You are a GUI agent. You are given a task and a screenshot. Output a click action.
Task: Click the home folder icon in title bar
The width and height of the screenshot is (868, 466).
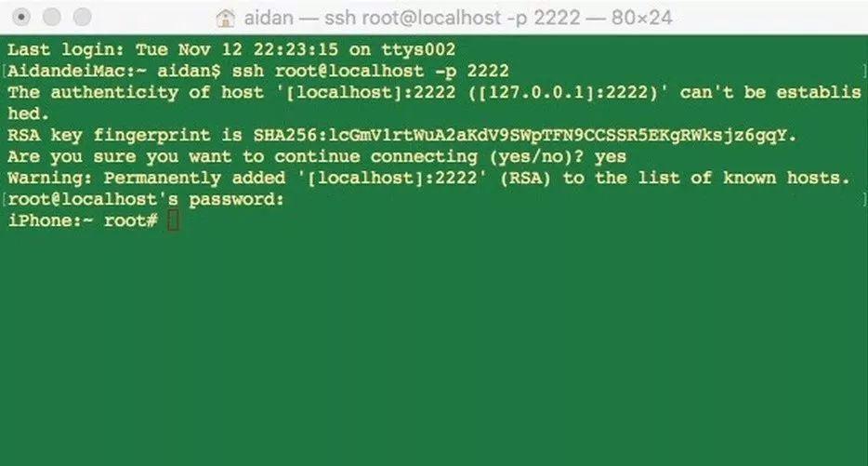tap(224, 18)
